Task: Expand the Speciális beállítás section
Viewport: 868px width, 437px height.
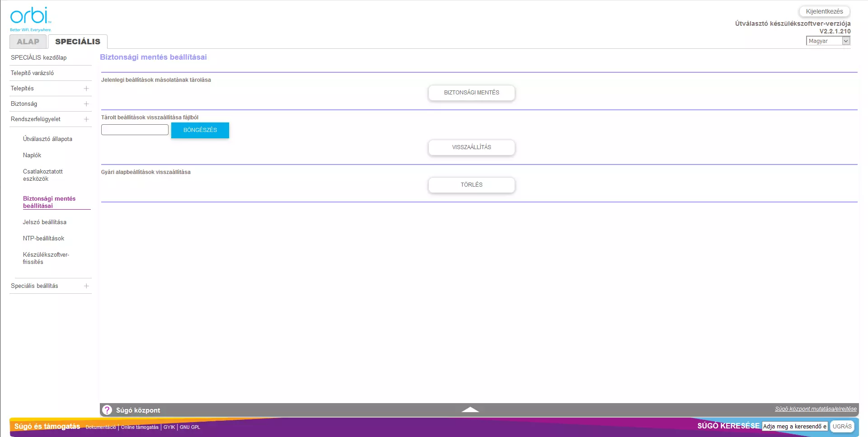Action: [x=86, y=286]
